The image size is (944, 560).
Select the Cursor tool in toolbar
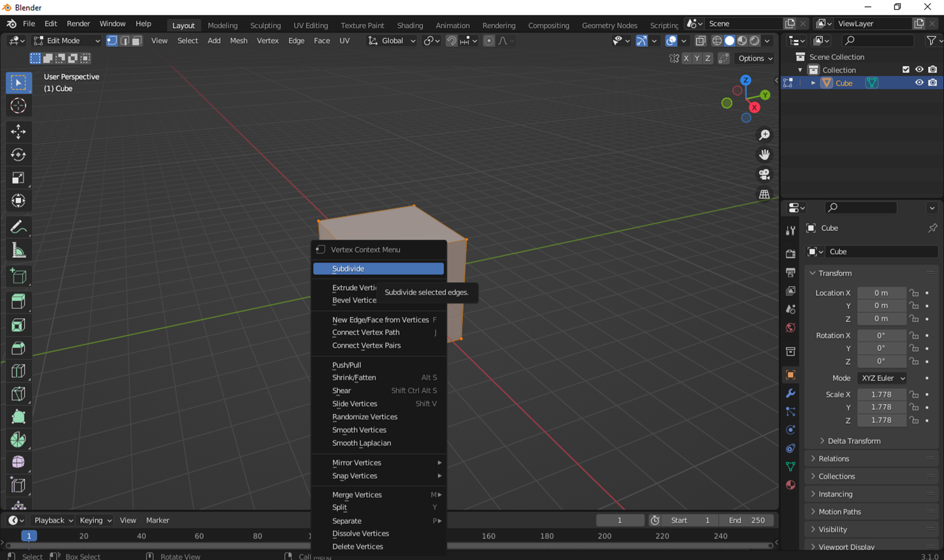click(18, 106)
